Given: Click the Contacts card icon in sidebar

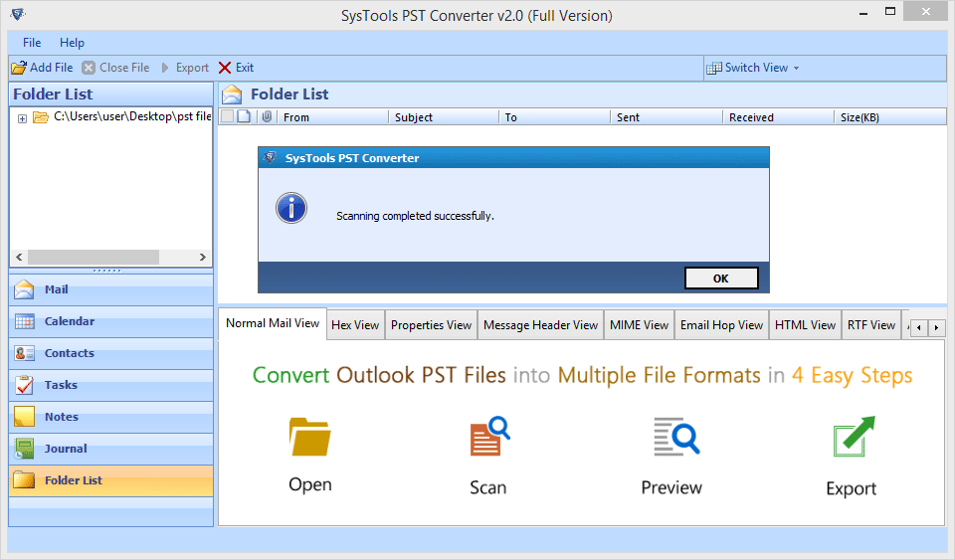Looking at the screenshot, I should coord(24,353).
